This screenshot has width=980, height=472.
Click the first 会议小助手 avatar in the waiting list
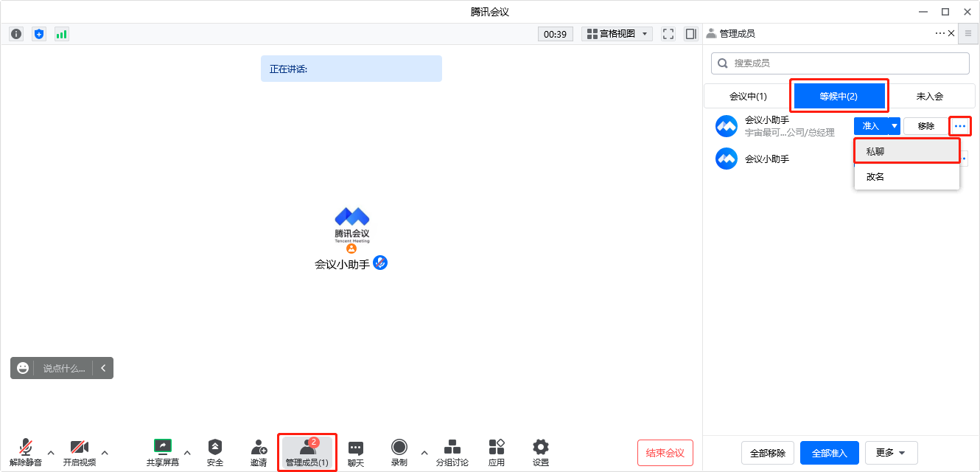pyautogui.click(x=727, y=126)
